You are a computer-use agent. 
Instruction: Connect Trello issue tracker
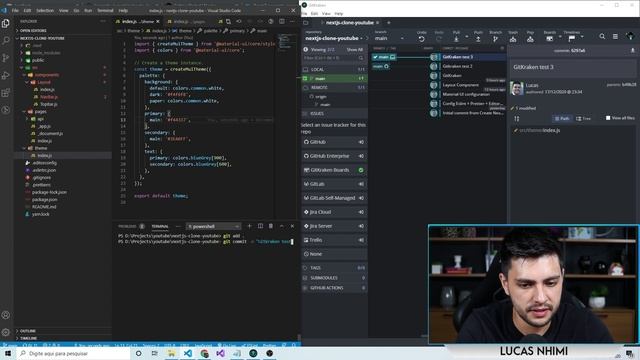[x=334, y=240]
